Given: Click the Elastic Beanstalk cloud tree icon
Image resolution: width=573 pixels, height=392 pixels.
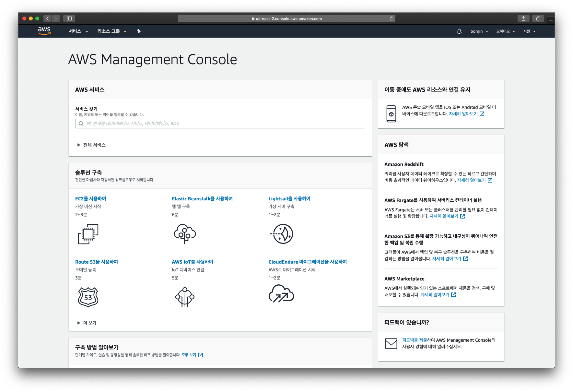Looking at the screenshot, I should pos(185,233).
